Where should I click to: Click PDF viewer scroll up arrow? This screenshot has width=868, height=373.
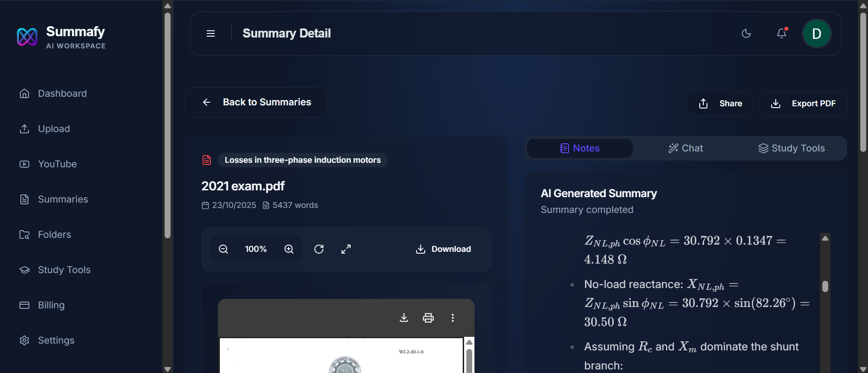469,342
